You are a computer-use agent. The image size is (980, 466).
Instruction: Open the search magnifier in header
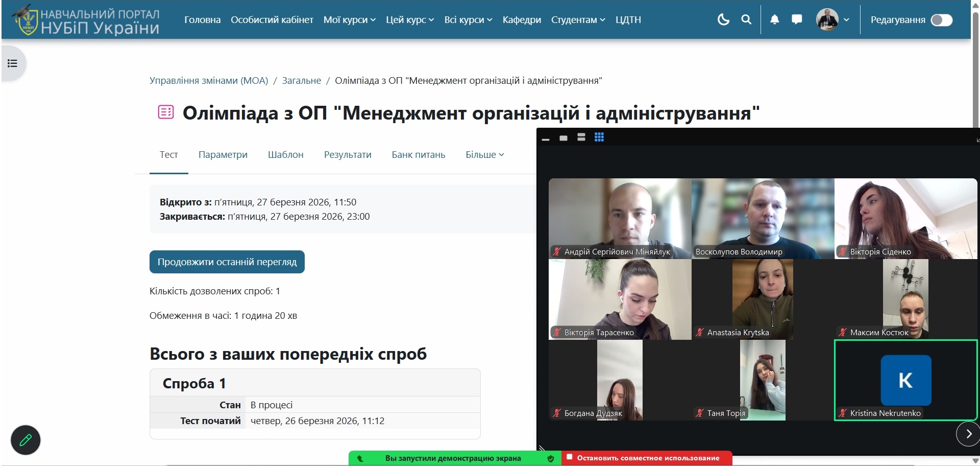click(x=746, y=20)
